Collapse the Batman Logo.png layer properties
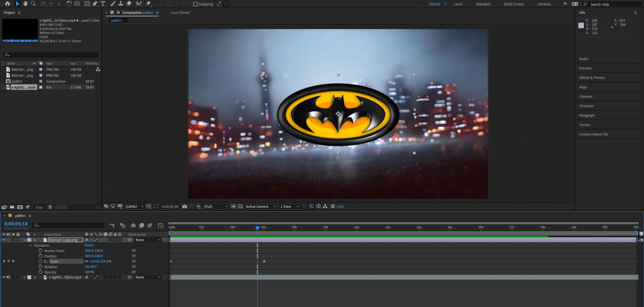 pos(25,240)
